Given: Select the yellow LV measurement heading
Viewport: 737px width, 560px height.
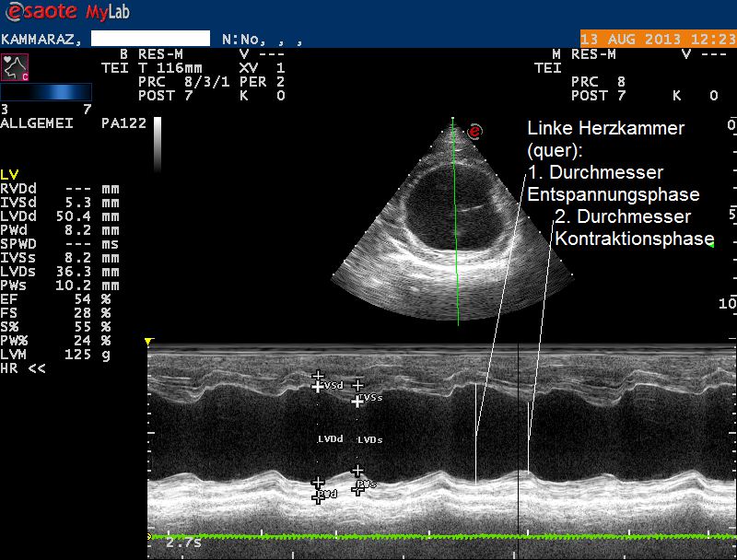Looking at the screenshot, I should pos(9,174).
